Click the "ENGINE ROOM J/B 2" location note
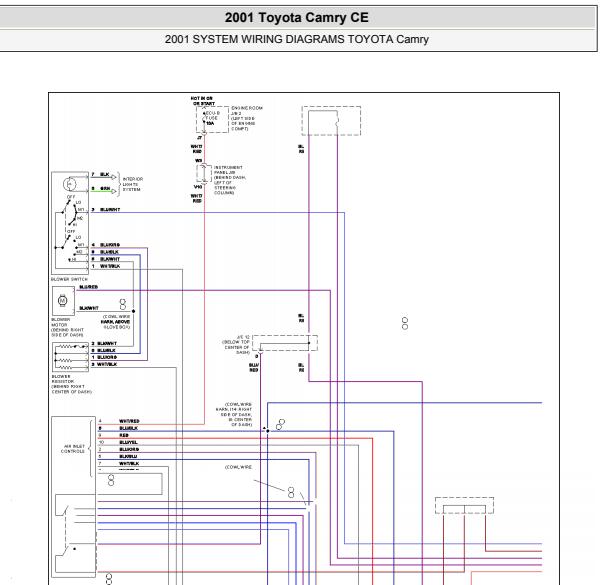 246,118
